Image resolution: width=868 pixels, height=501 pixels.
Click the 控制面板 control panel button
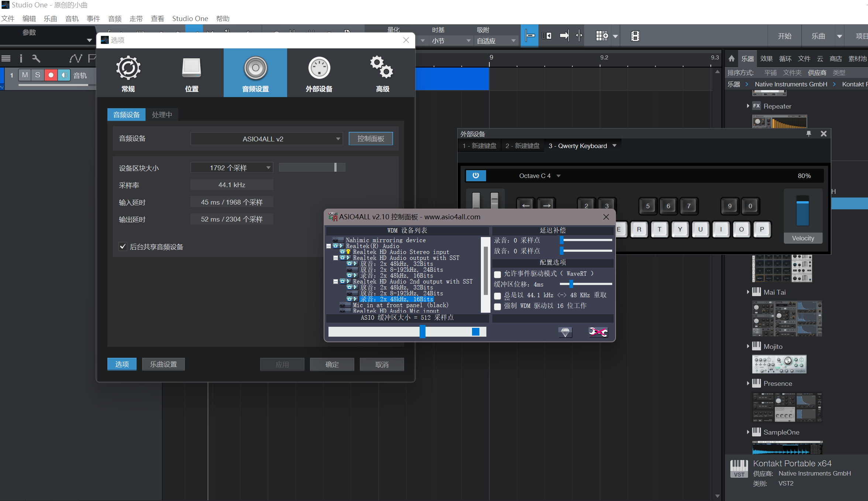371,139
